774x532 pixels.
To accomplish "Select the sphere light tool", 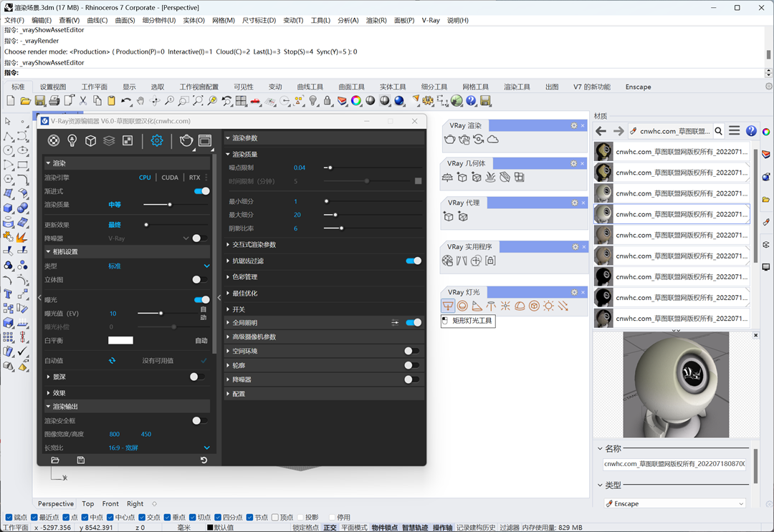I will [x=462, y=306].
